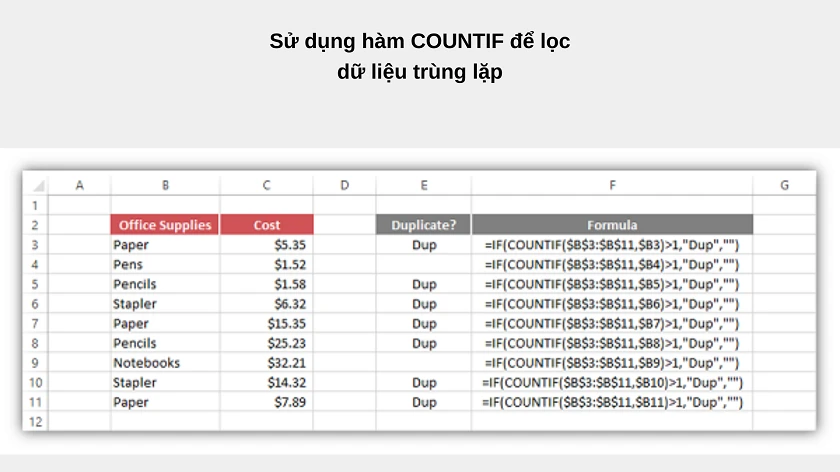Select column A header
The image size is (840, 472).
(x=79, y=185)
